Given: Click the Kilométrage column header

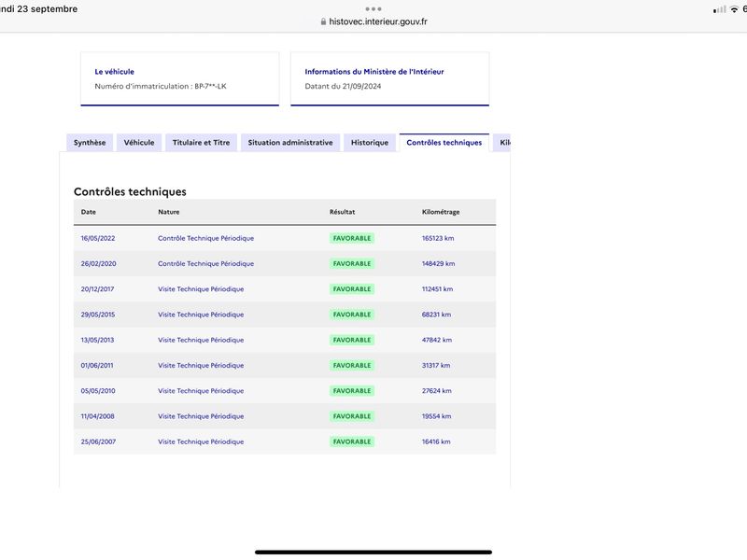Looking at the screenshot, I should point(441,212).
